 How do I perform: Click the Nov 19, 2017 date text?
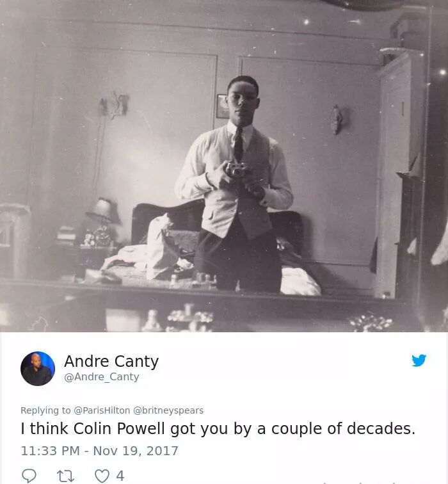coord(136,451)
